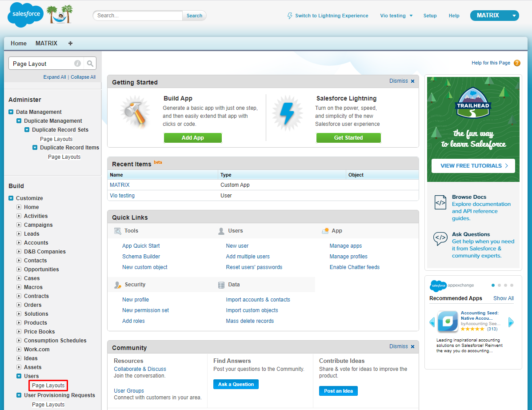Click the info icon in sidebar search box
Screen dimensions: 532x410
(77, 64)
